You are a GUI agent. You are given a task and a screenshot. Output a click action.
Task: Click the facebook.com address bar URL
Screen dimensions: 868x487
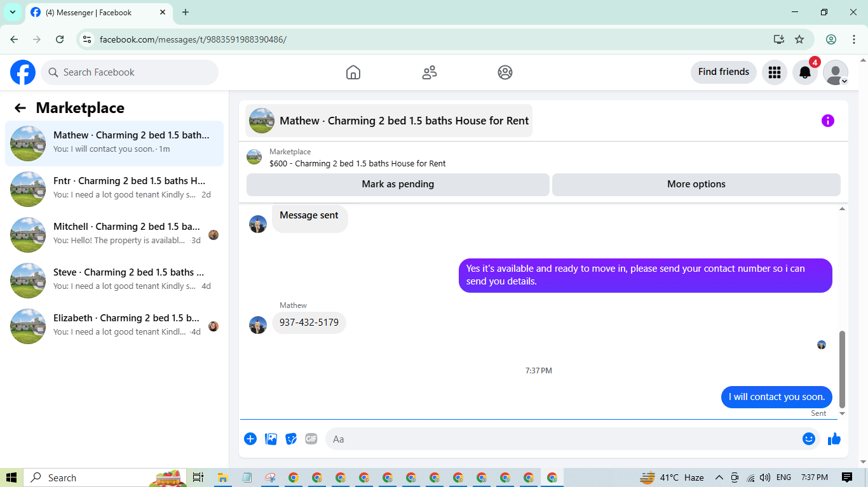[x=193, y=39]
